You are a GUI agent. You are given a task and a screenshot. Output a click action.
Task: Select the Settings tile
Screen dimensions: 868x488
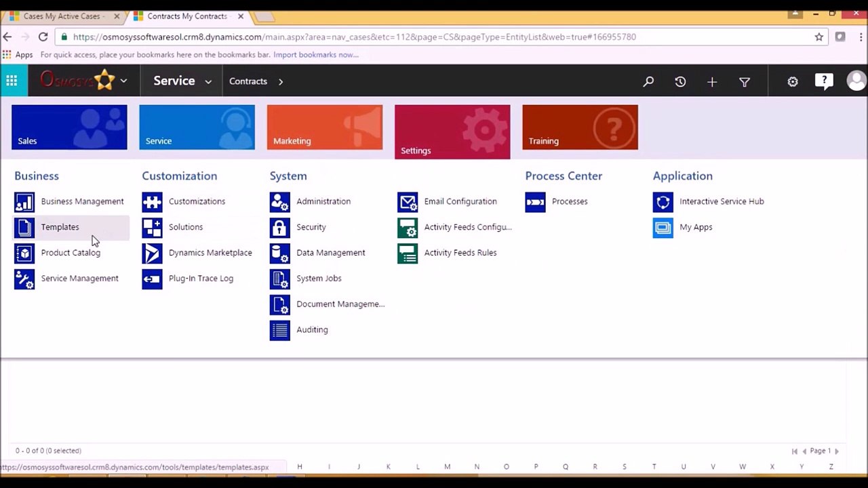click(x=452, y=132)
